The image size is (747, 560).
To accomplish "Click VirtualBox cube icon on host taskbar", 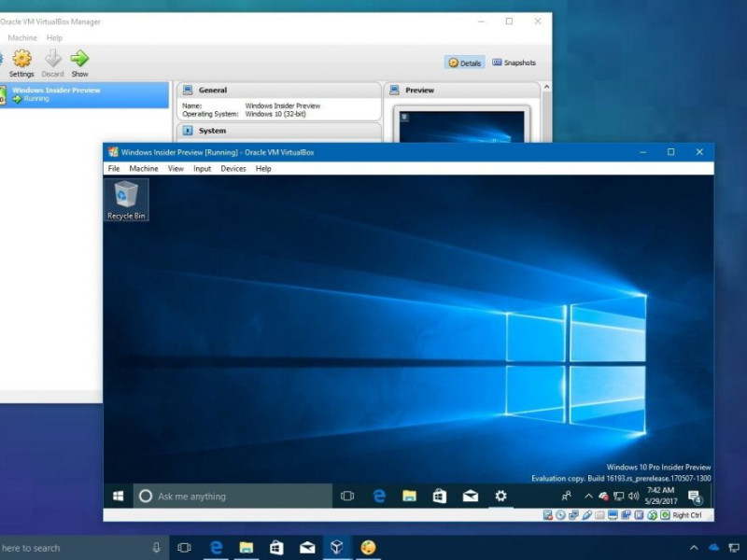I will pyautogui.click(x=337, y=548).
